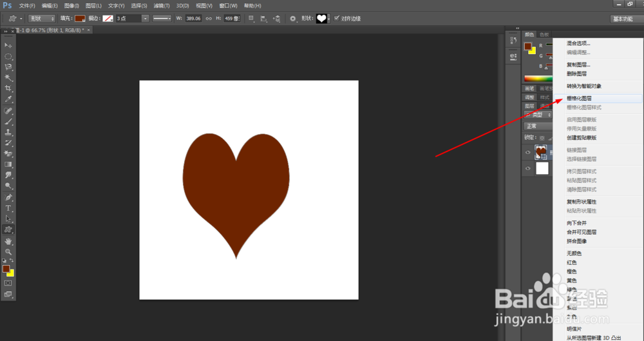Select the Polygonal Lasso tool
Image resolution: width=644 pixels, height=341 pixels.
pyautogui.click(x=8, y=67)
